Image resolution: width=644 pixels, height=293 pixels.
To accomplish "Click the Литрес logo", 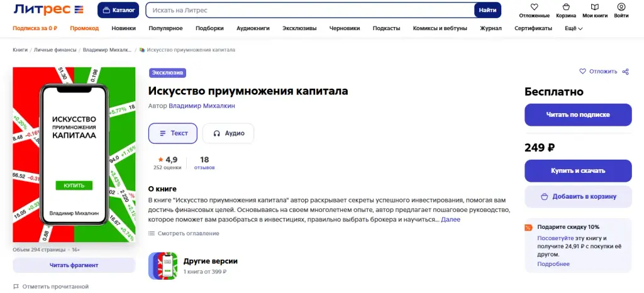I will pyautogui.click(x=48, y=9).
